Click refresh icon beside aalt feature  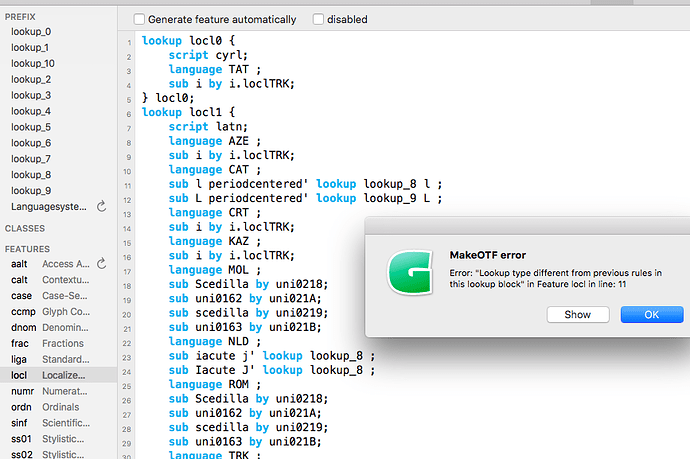[x=102, y=263]
